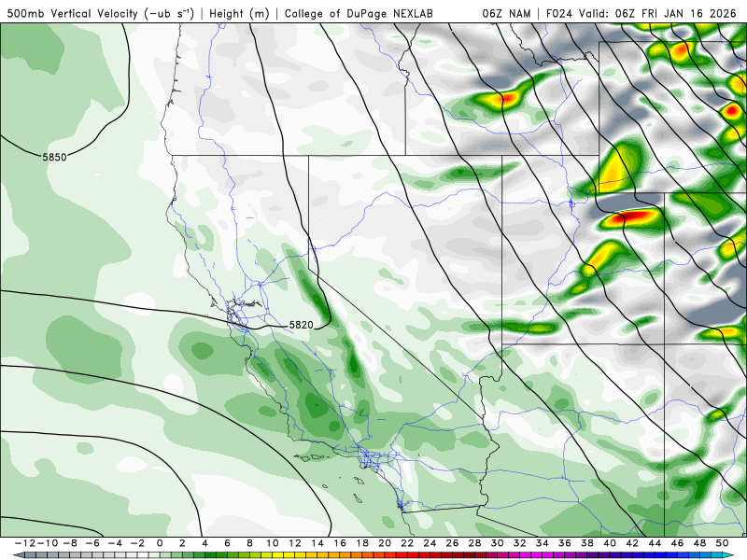Click the 42 value on the color scale
Image resolution: width=747 pixels, height=560 pixels.
click(632, 543)
